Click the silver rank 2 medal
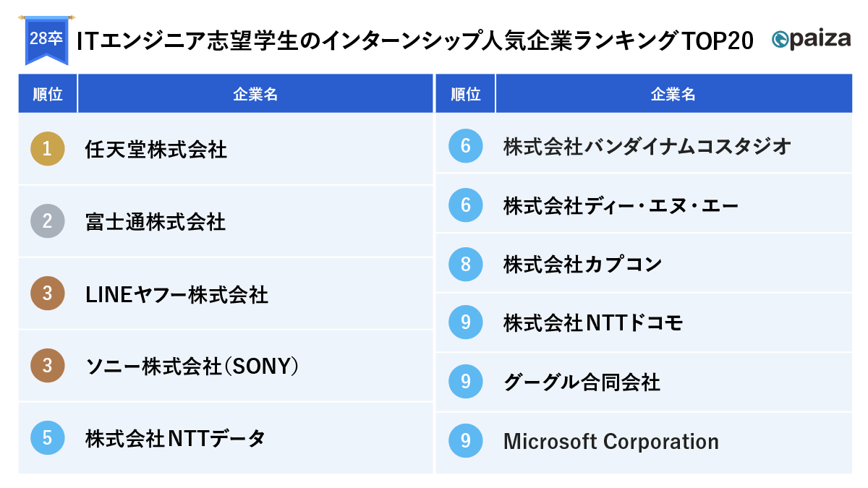 pyautogui.click(x=47, y=221)
